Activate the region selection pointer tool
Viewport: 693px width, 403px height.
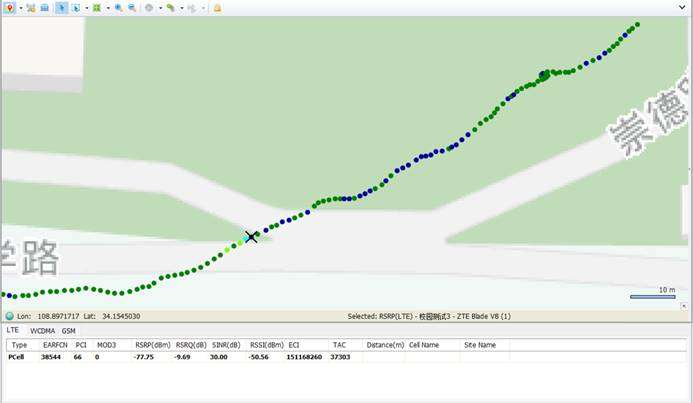pos(76,8)
